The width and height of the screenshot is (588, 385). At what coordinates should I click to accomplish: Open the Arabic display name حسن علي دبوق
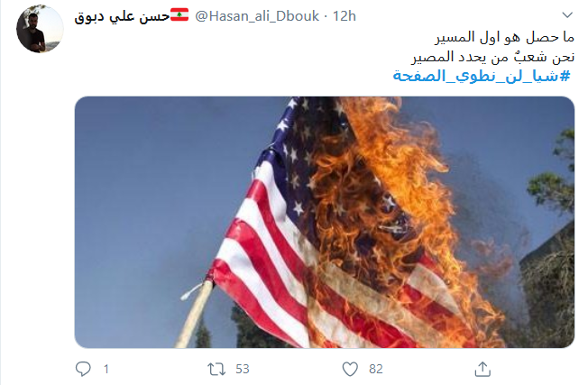(122, 16)
